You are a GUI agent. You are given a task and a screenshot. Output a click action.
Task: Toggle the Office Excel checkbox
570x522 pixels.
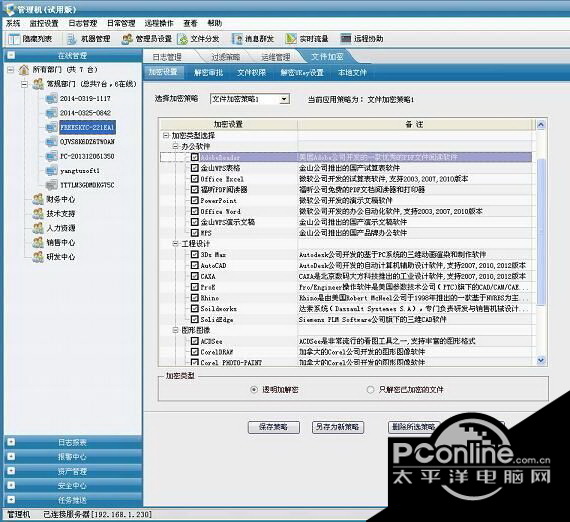point(195,178)
